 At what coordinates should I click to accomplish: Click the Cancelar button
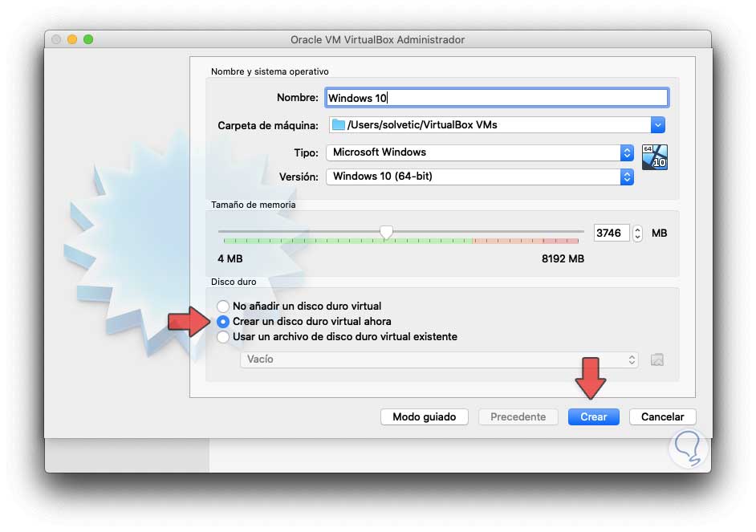662,416
